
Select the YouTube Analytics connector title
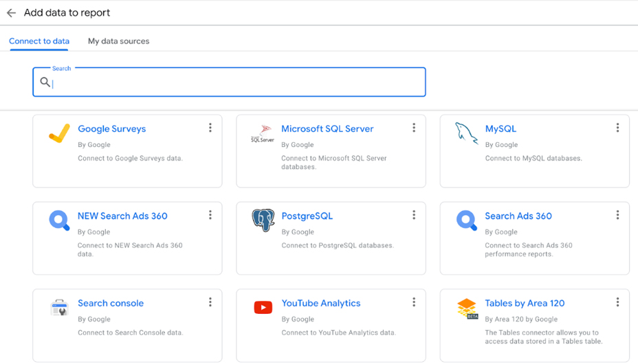pyautogui.click(x=321, y=303)
